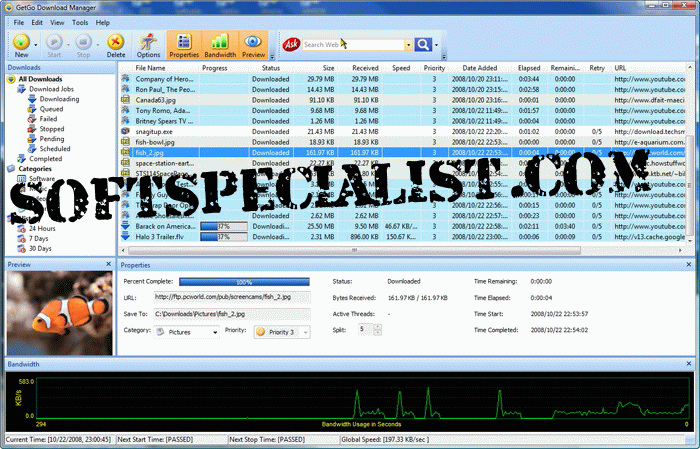Select the Scheduled tree item

[x=55, y=149]
